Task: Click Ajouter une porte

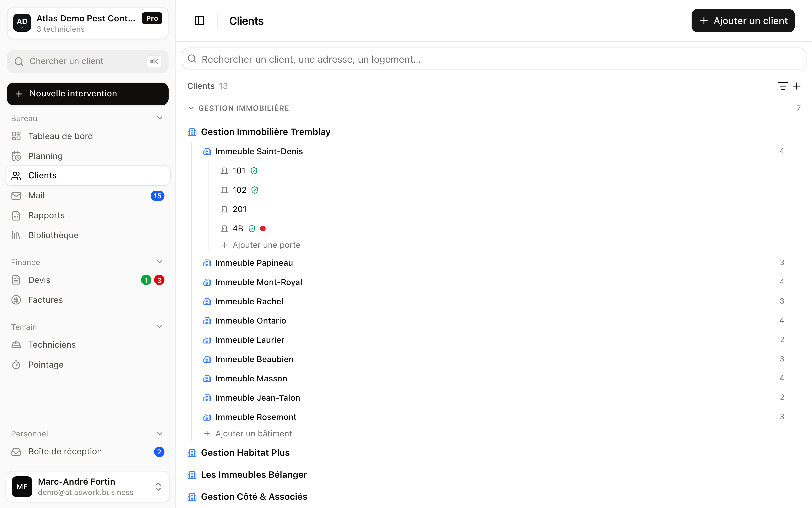Action: click(x=261, y=245)
